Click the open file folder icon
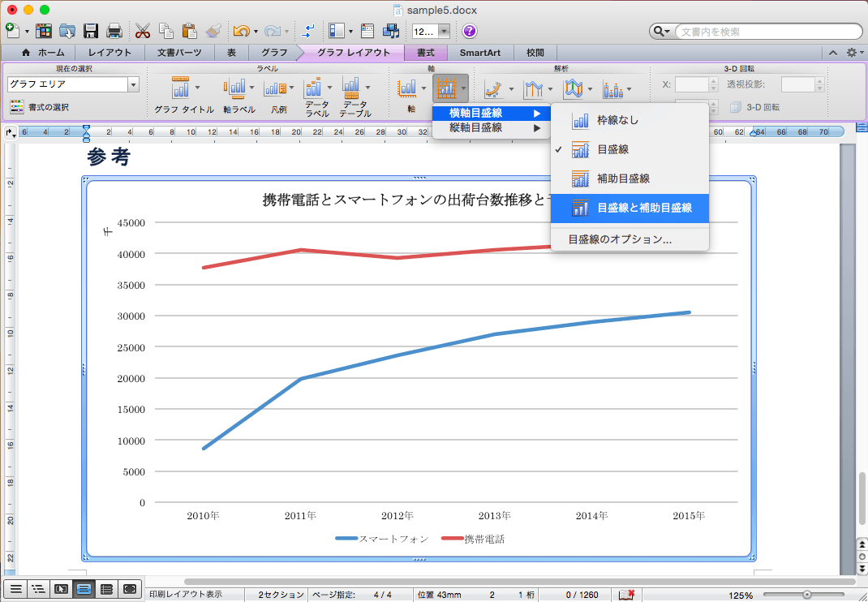Viewport: 868px width, 602px height. [x=67, y=31]
